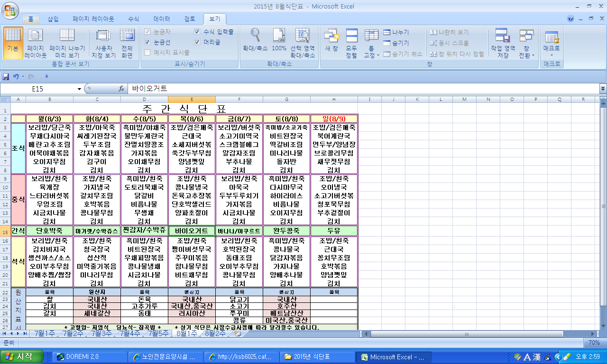Click Arrange All (모두 정렬) icon
Screen dimensions: 607x364
[x=351, y=42]
